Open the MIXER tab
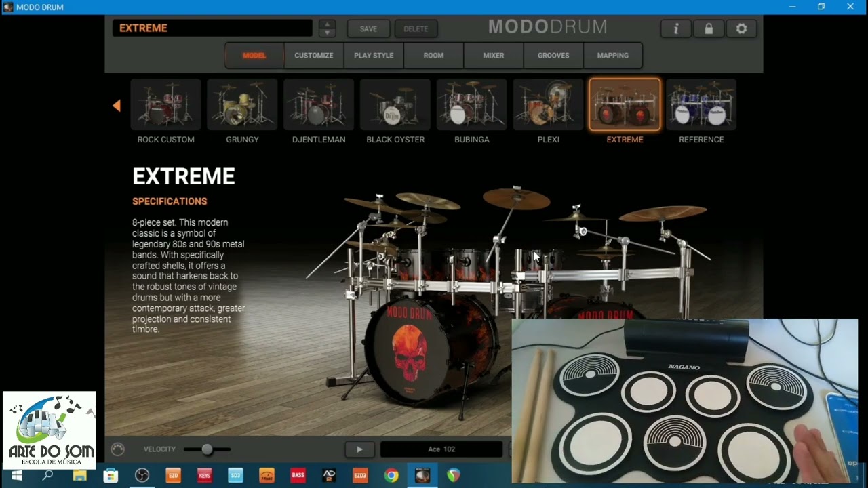868x488 pixels. pos(493,56)
